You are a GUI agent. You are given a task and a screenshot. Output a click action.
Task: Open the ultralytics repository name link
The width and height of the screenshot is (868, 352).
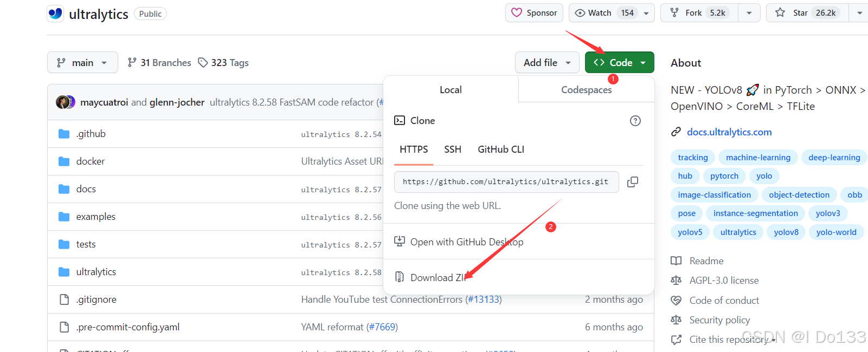(x=99, y=14)
